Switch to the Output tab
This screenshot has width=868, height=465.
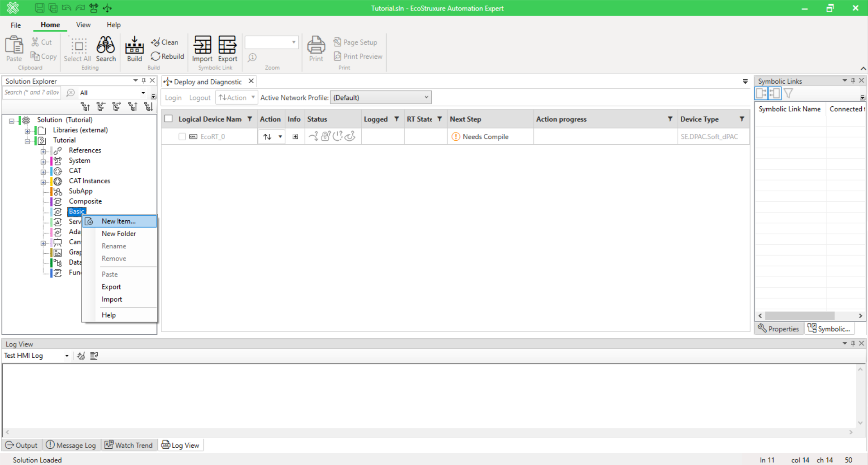pyautogui.click(x=21, y=445)
